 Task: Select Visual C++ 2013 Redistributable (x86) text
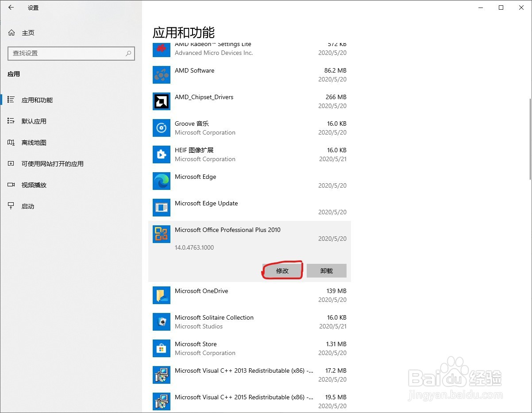(x=244, y=371)
